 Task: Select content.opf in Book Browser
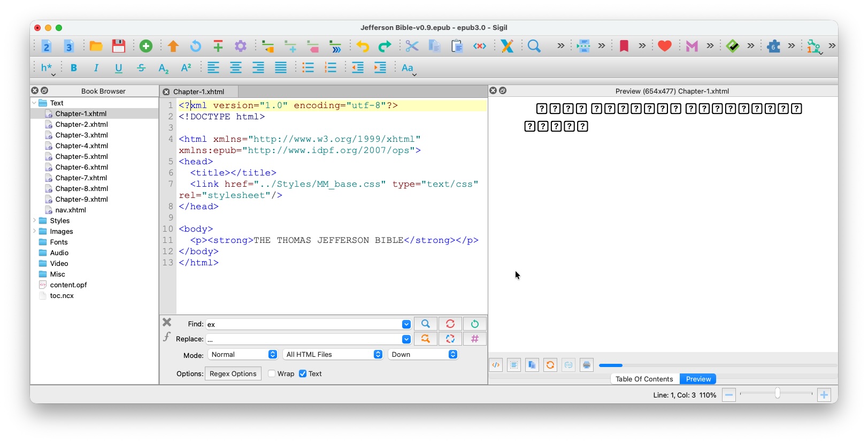pyautogui.click(x=68, y=285)
